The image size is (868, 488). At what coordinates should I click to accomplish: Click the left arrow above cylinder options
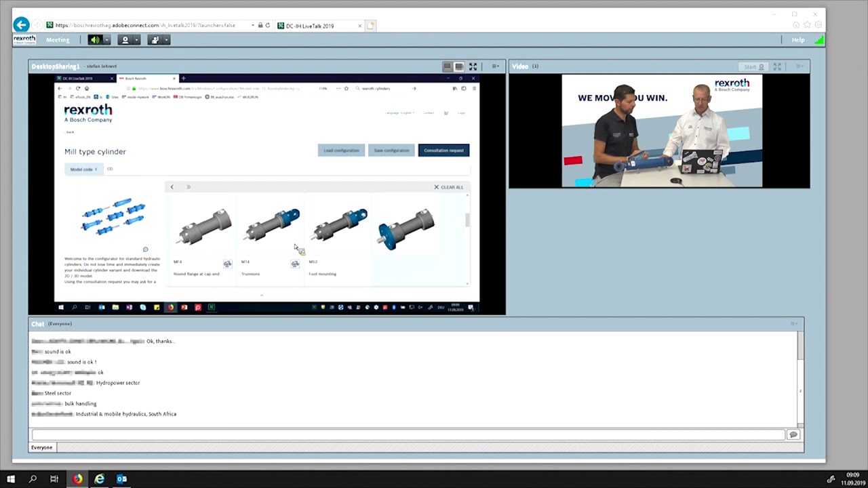(172, 187)
